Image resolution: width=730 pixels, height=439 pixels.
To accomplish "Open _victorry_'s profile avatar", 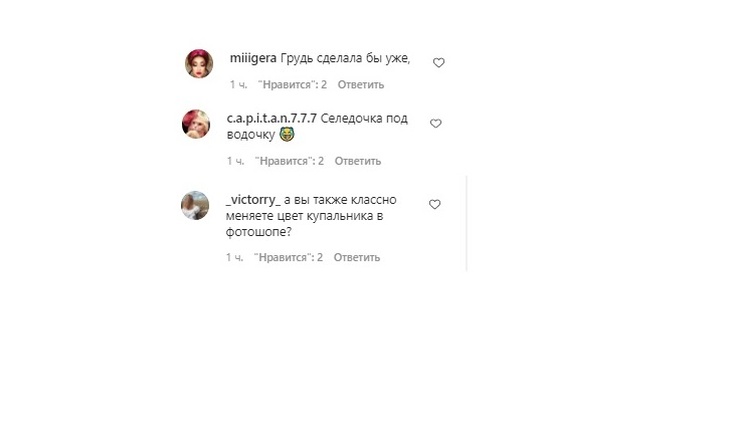I will point(195,205).
